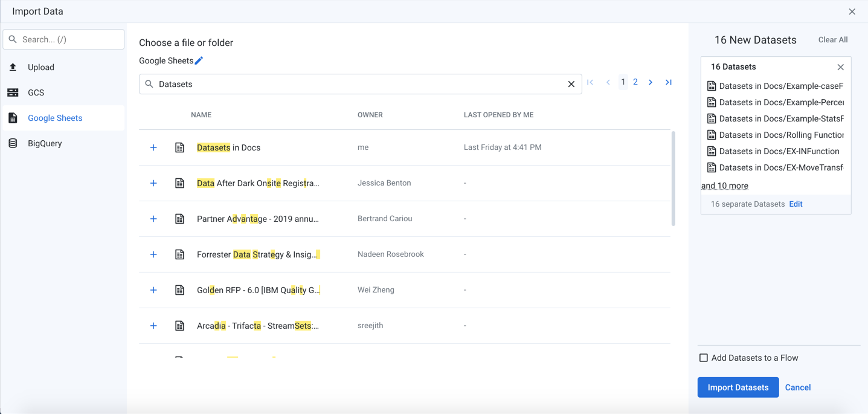Jump to the last page of results

[x=669, y=82]
